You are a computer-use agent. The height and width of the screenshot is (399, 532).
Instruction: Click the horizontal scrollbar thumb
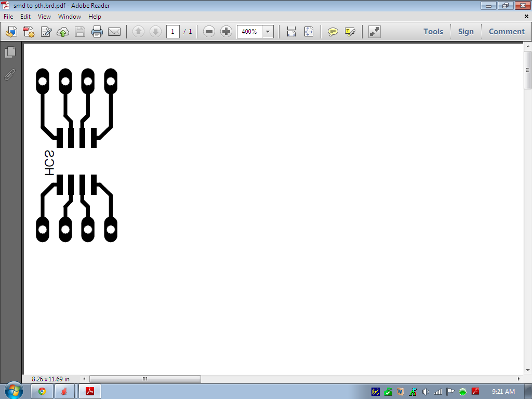click(145, 379)
